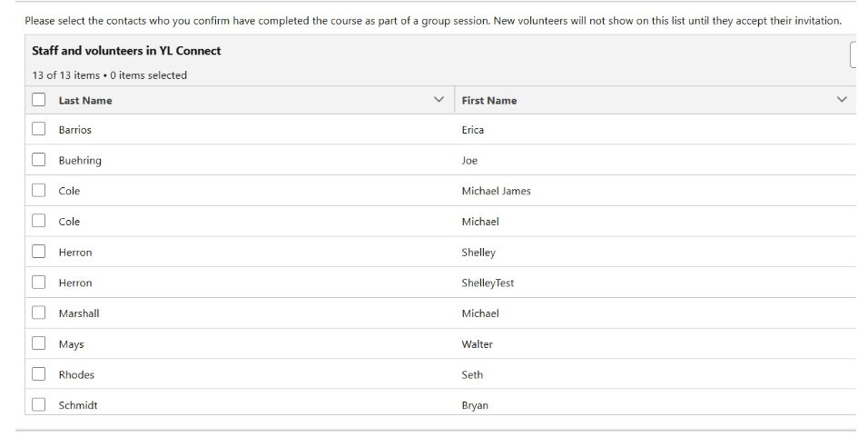This screenshot has height=447, width=868.
Task: Sort by the Last Name column header
Action: [x=85, y=101]
